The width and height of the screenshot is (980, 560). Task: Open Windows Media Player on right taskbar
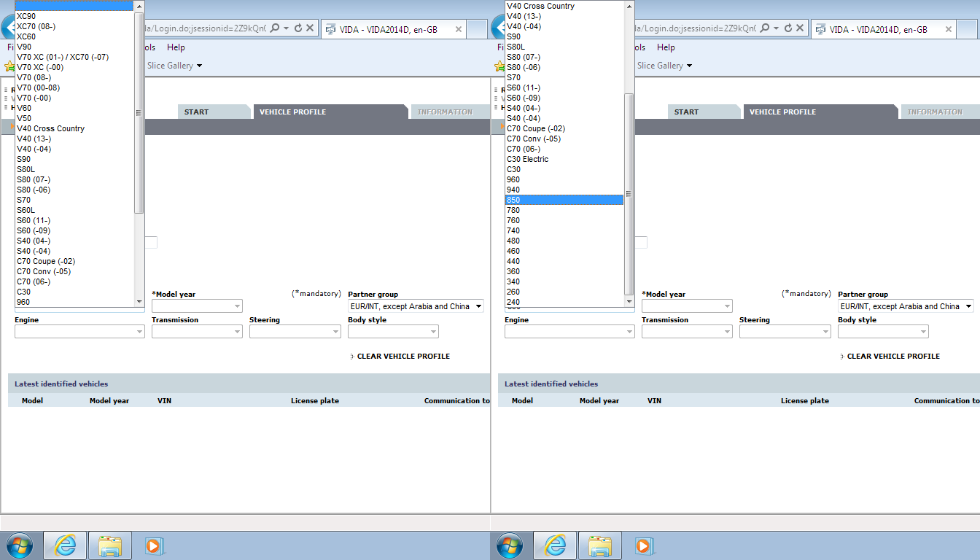pos(642,545)
